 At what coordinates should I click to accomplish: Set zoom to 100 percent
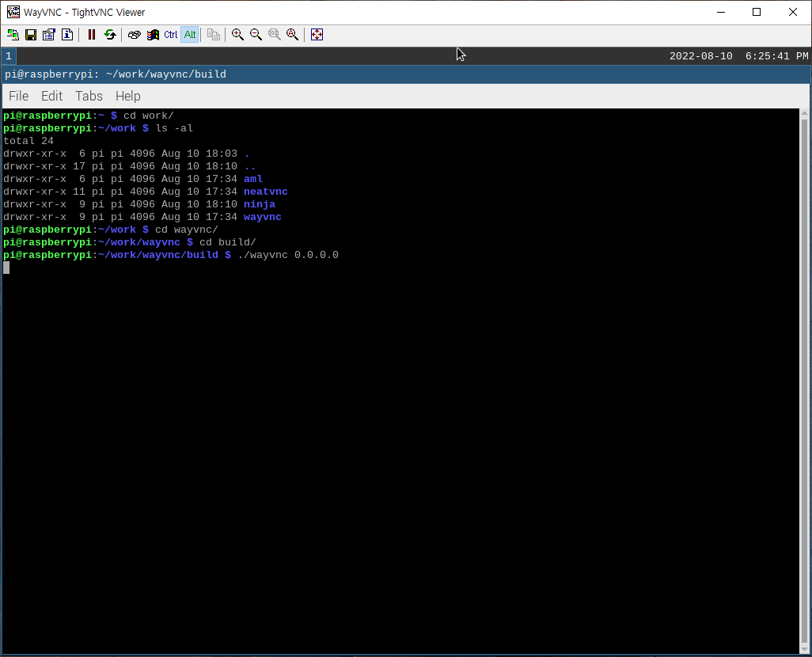click(x=275, y=35)
